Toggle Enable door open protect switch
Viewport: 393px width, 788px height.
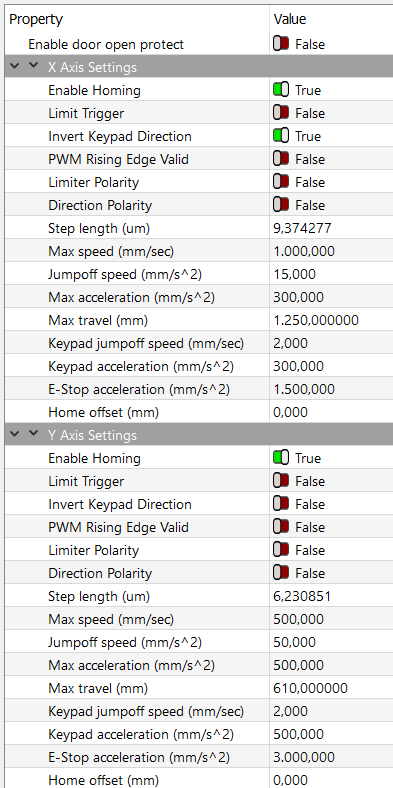[281, 44]
